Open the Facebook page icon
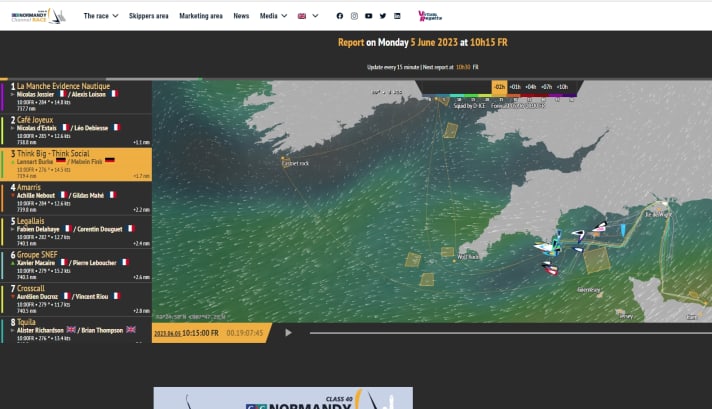712x409 pixels. click(x=340, y=16)
